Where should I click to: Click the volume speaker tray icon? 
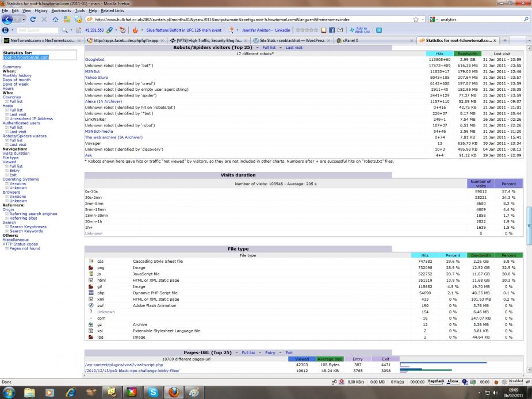pyautogui.click(x=495, y=393)
